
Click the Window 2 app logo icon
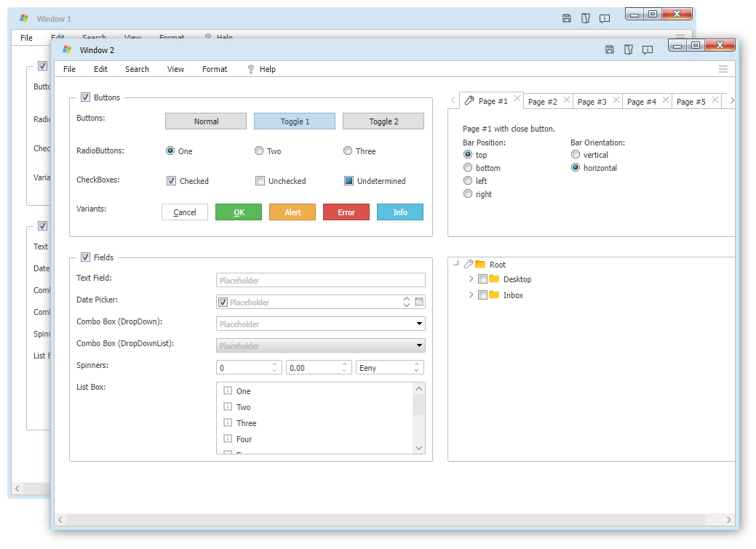pyautogui.click(x=67, y=49)
